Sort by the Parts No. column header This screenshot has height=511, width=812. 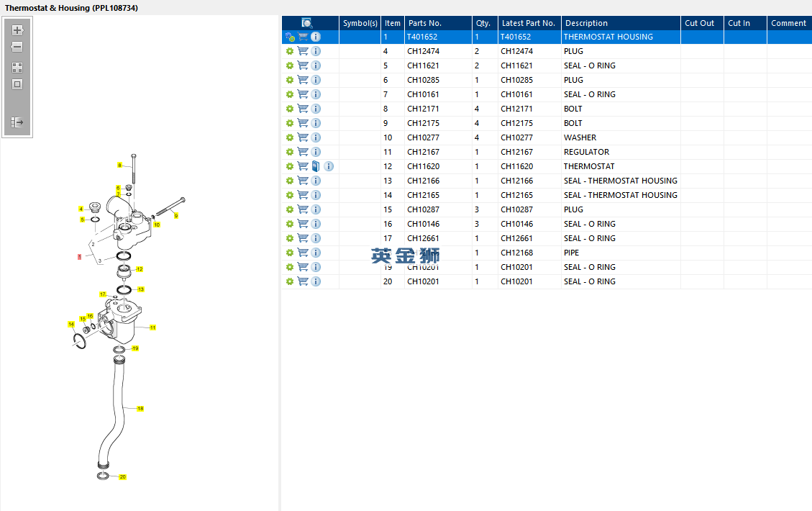pyautogui.click(x=438, y=23)
